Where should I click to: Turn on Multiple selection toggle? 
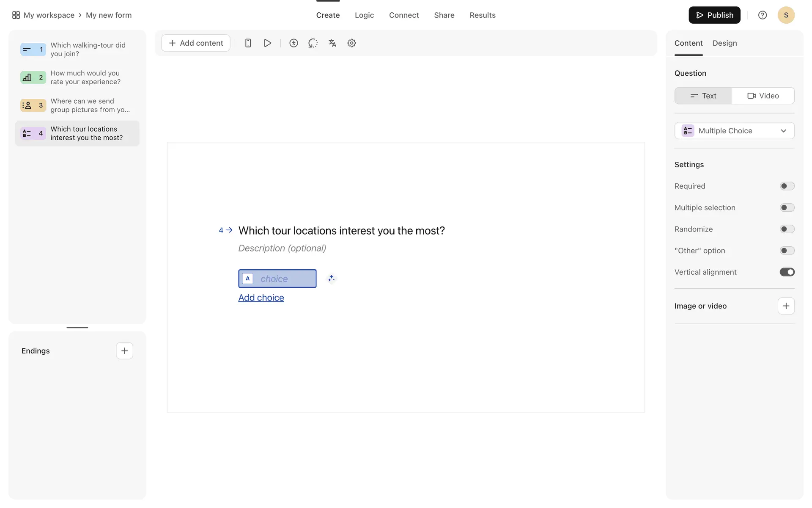pos(787,208)
